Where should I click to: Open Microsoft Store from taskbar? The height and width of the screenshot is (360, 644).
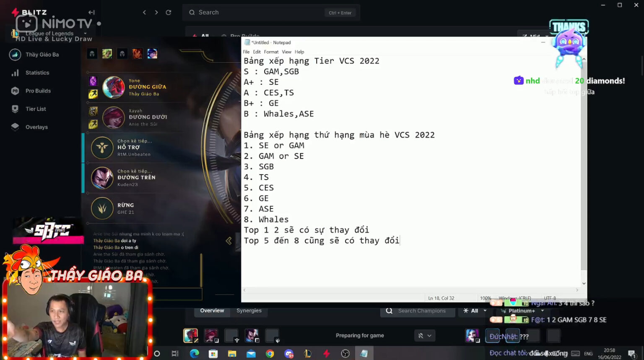[x=213, y=354]
